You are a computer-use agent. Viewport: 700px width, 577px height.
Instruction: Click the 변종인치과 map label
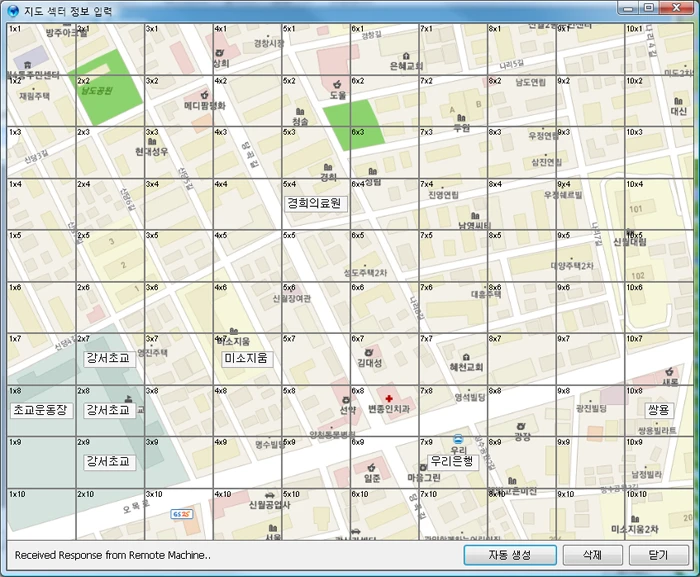pos(388,409)
